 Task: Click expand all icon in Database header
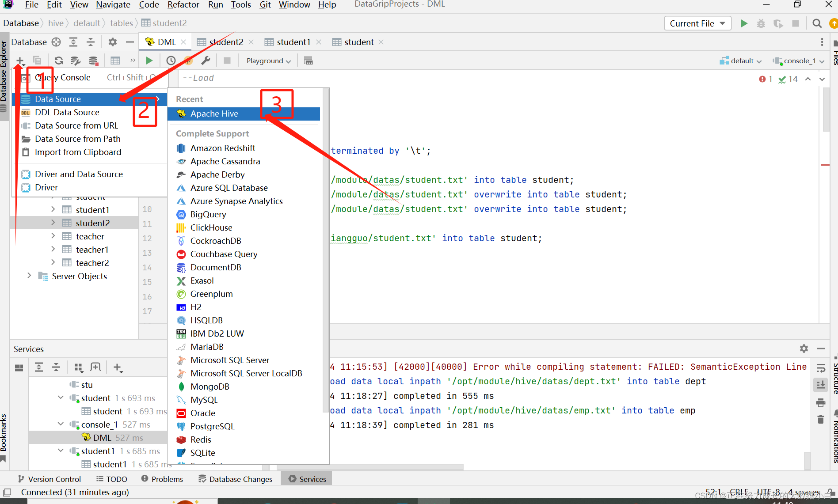pos(73,42)
